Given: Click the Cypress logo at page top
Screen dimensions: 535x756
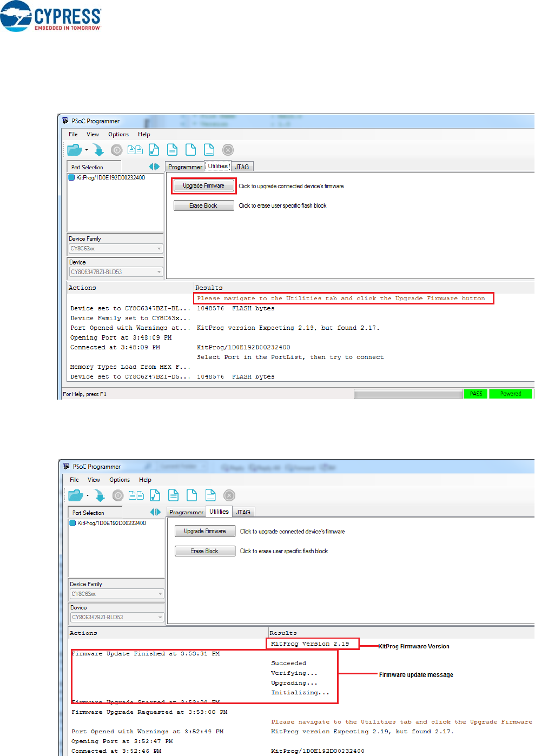Looking at the screenshot, I should (x=51, y=17).
